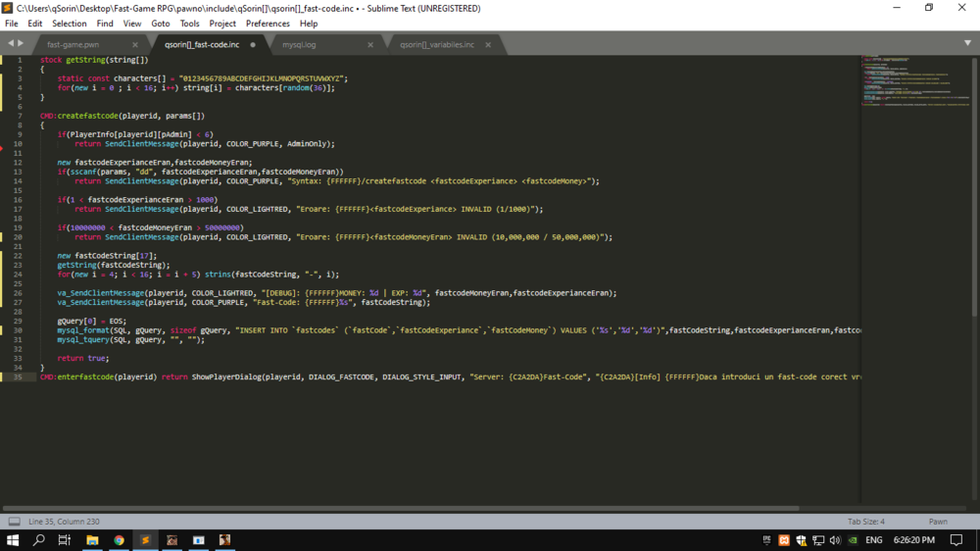The width and height of the screenshot is (980, 551).
Task: Open the taskbar app with blue window icon
Action: point(198,540)
